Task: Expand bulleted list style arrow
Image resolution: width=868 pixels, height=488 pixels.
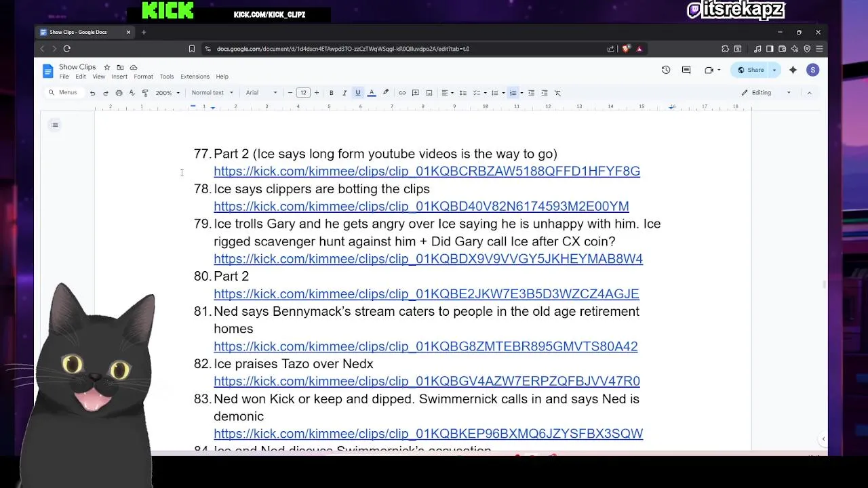Action: point(503,93)
